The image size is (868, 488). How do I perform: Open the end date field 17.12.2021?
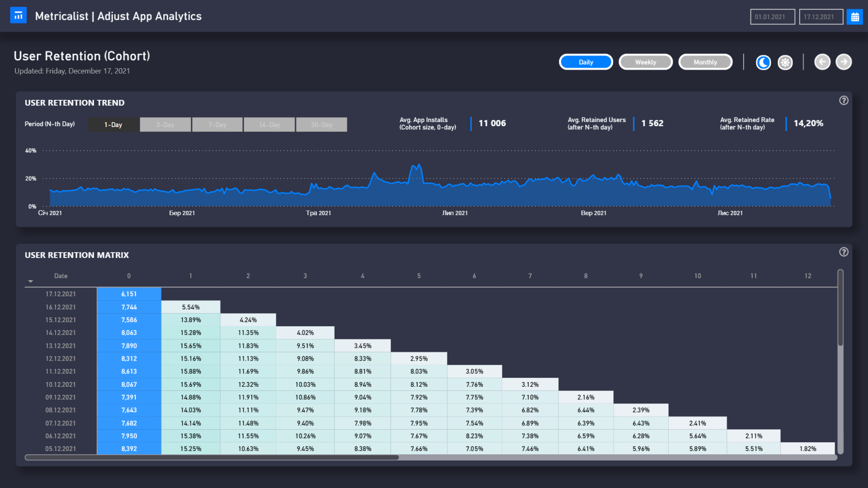(821, 16)
